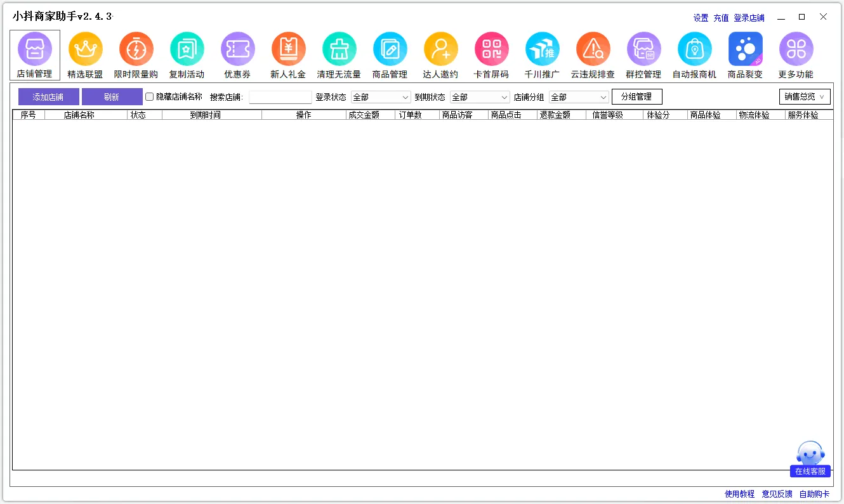Open the 到期状态 dropdown

[x=480, y=98]
